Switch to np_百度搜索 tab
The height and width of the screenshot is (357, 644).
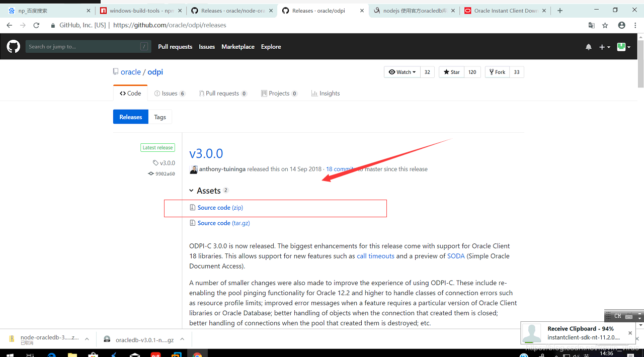coord(48,11)
